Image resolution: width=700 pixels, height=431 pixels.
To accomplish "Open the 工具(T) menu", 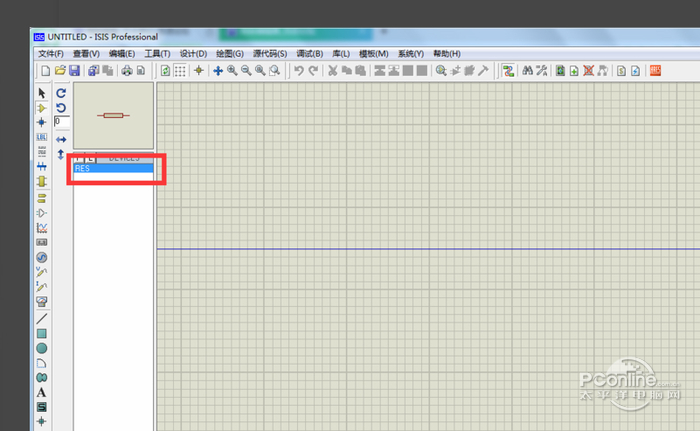I will click(x=157, y=54).
